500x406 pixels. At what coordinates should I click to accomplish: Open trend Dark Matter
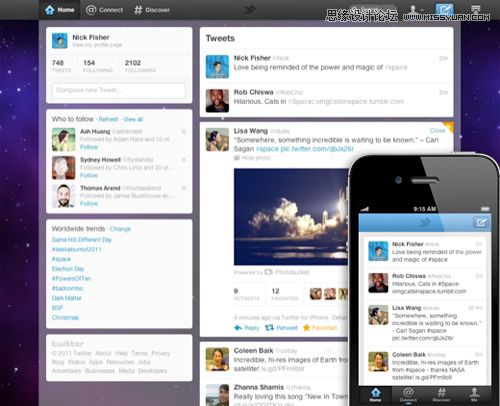[x=66, y=298]
